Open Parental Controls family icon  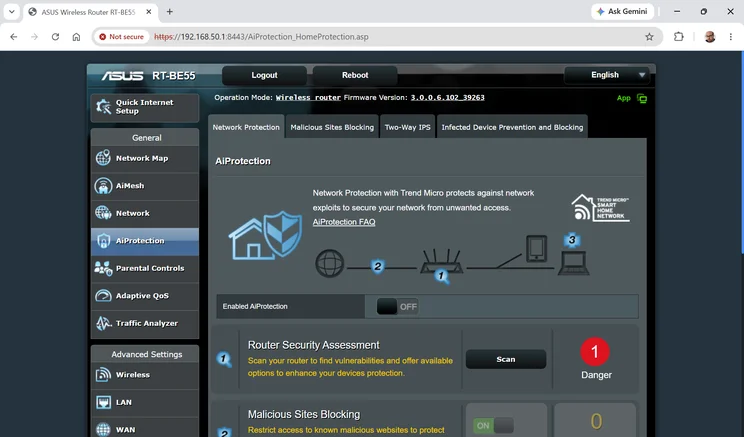103,268
